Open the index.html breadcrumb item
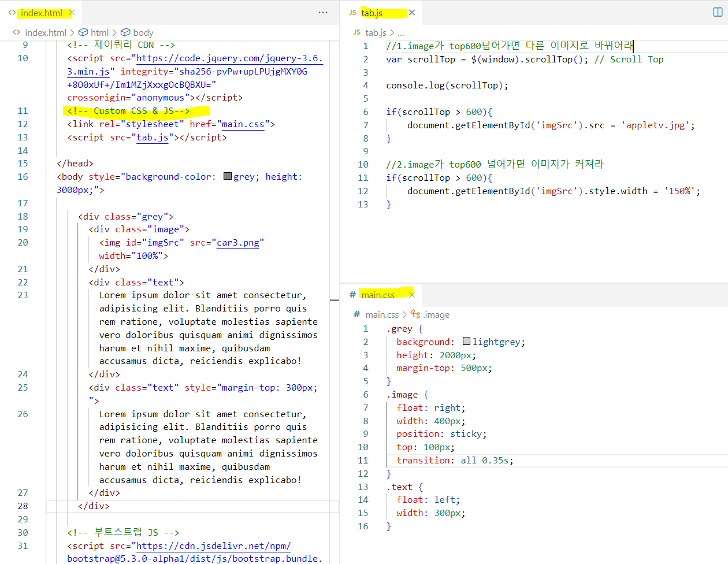Screen dimensions: 728x564 [46, 32]
